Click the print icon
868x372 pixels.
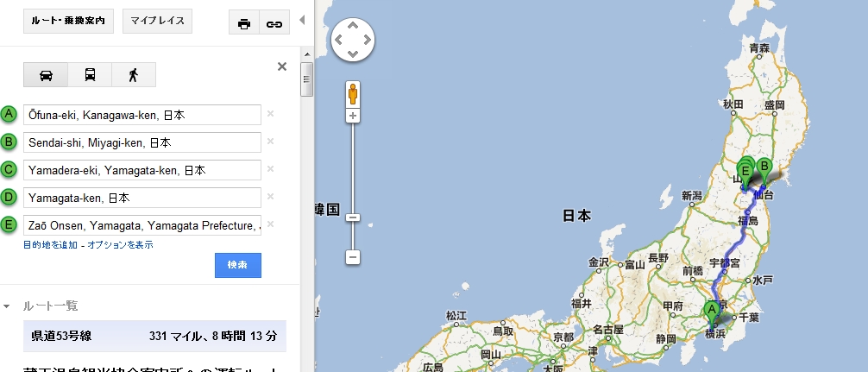pos(244,24)
